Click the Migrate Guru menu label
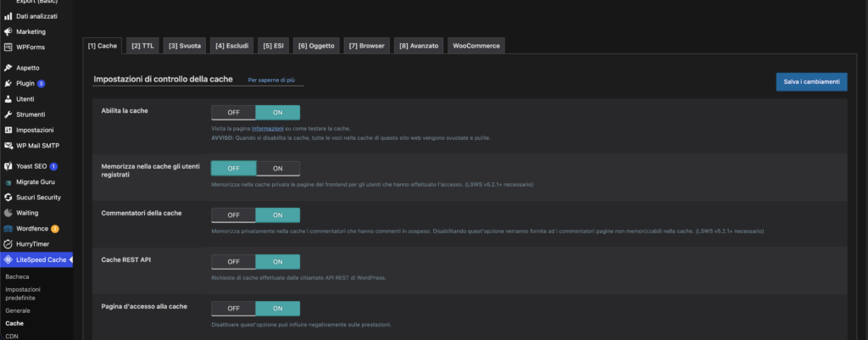Viewport: 868px width, 340px height. [x=36, y=182]
